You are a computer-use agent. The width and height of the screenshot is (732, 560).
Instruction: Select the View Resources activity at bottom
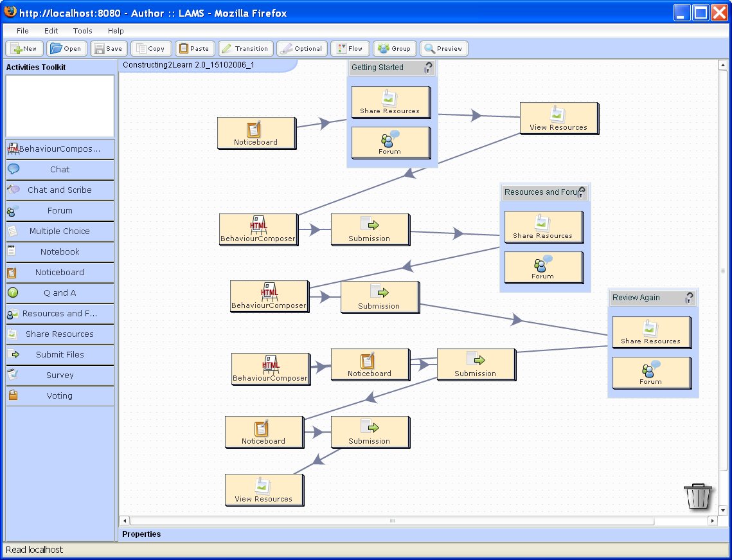pos(263,490)
